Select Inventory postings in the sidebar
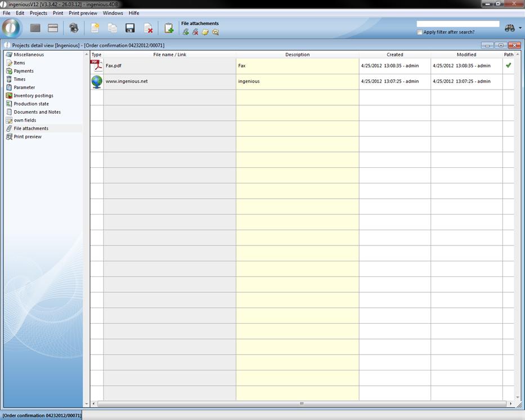 33,96
